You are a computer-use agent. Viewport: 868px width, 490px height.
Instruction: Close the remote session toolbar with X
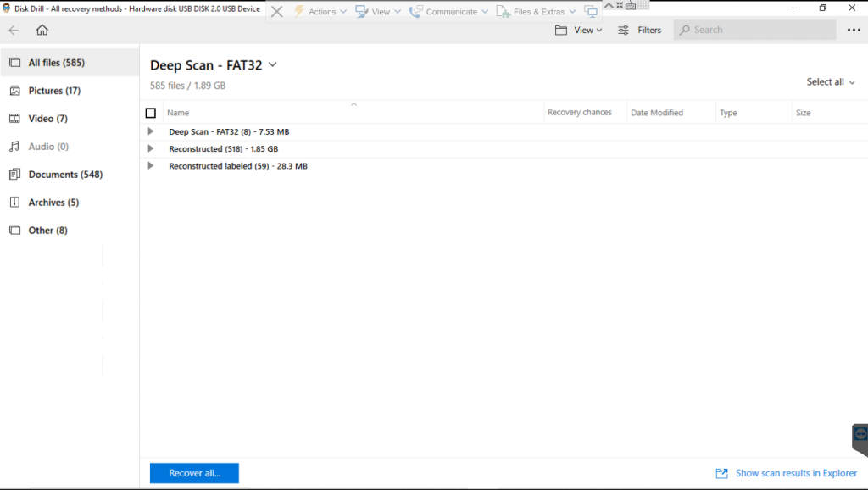pyautogui.click(x=277, y=12)
